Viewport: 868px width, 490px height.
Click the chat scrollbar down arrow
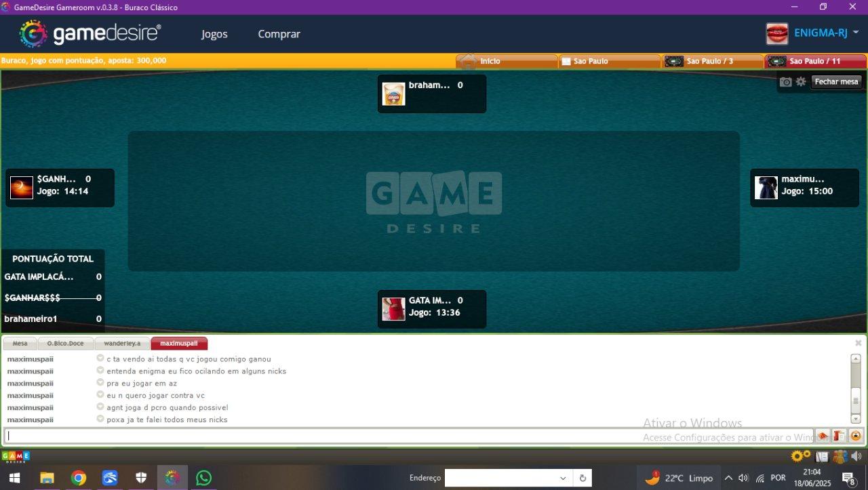tap(856, 419)
